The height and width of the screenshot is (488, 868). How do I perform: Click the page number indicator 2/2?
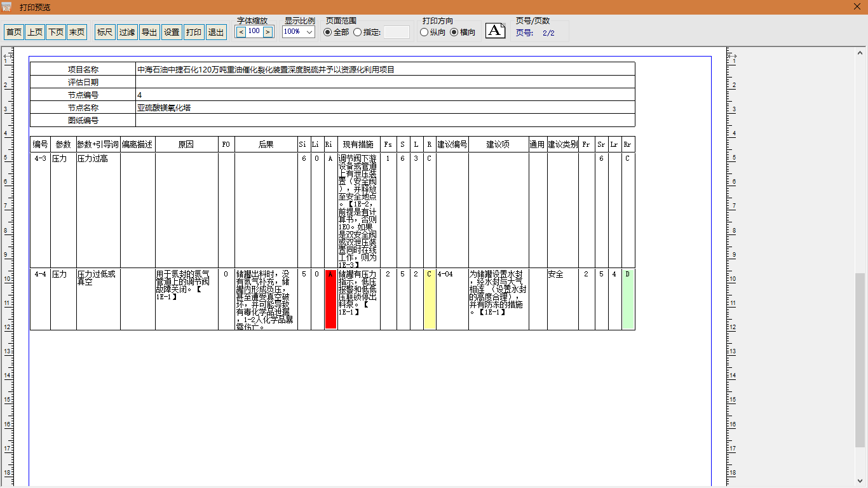point(548,33)
